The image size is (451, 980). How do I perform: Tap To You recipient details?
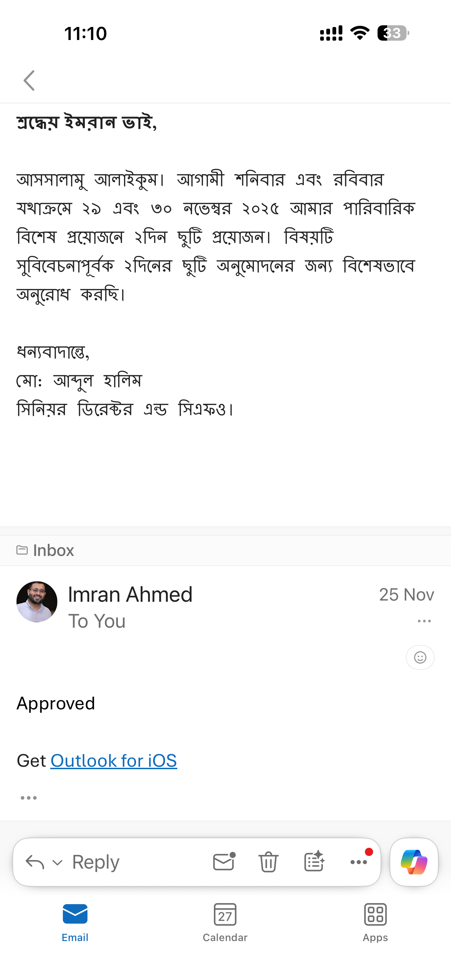tap(97, 621)
